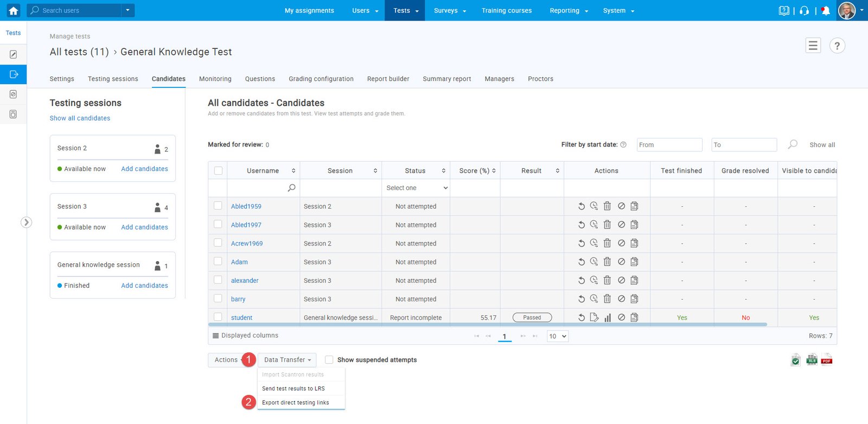
Task: Click Show all candidates link
Action: click(x=80, y=118)
